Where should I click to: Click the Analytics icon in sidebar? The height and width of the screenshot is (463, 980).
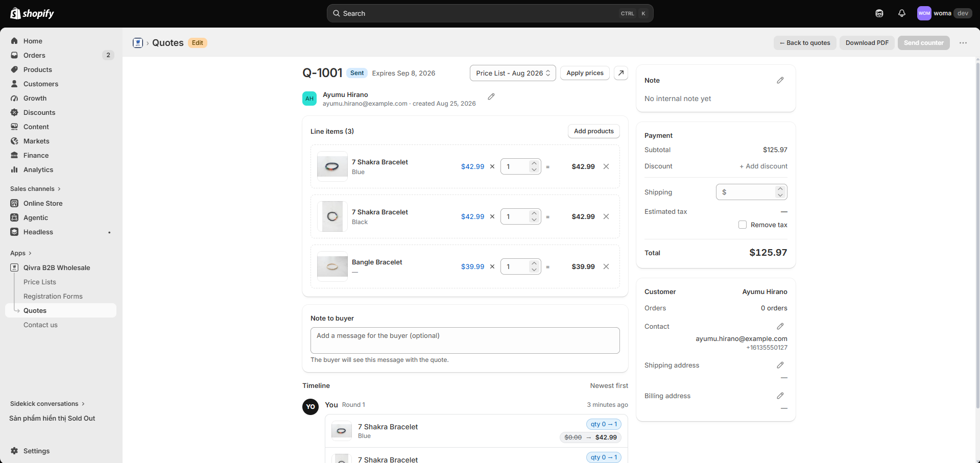[14, 169]
